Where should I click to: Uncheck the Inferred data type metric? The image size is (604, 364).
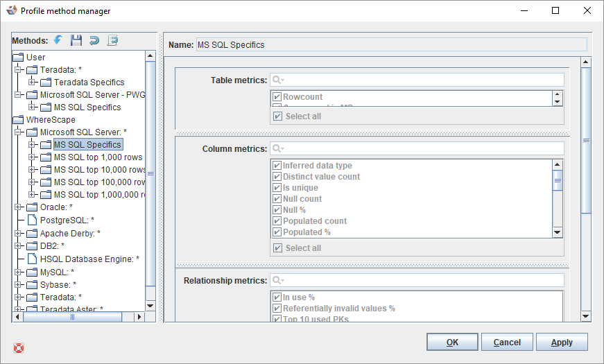tap(277, 166)
